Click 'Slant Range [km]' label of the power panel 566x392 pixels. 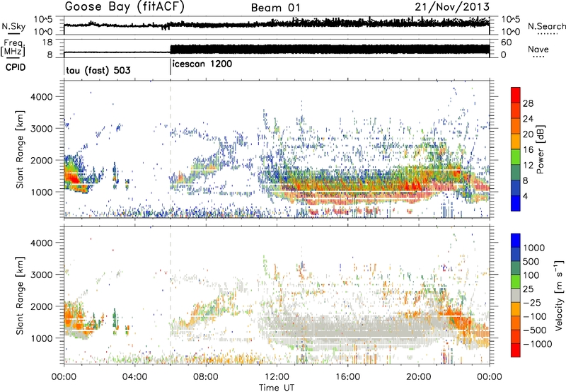click(20, 149)
